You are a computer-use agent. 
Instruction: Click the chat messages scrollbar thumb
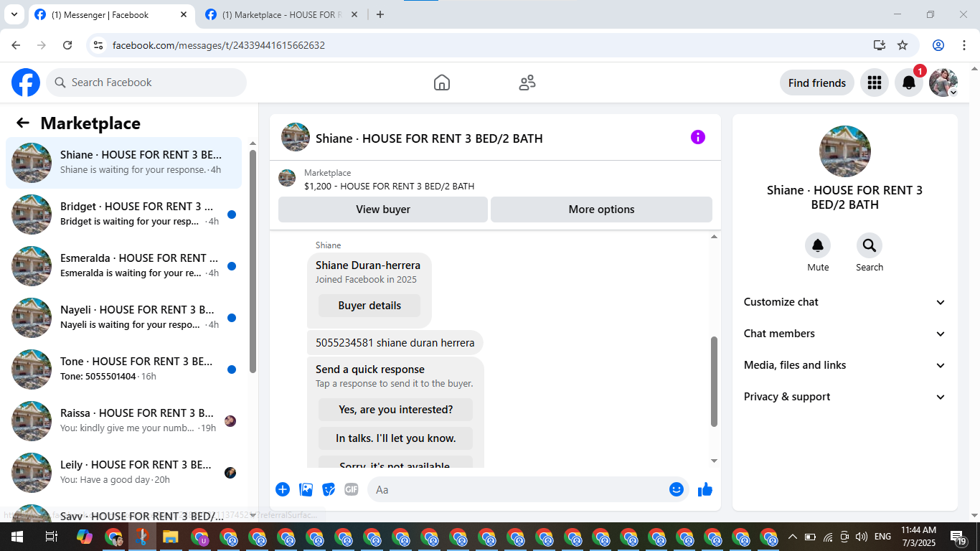click(714, 382)
